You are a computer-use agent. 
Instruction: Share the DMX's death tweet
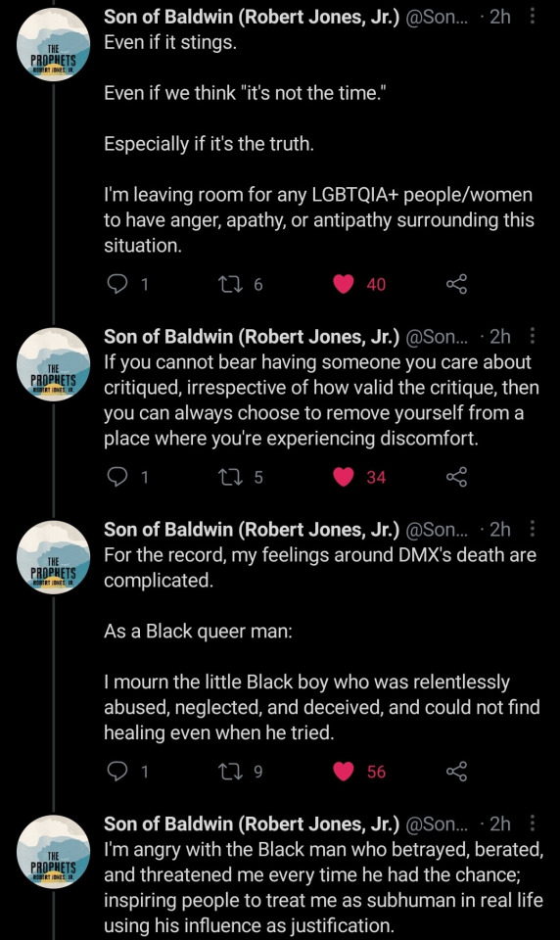click(456, 772)
